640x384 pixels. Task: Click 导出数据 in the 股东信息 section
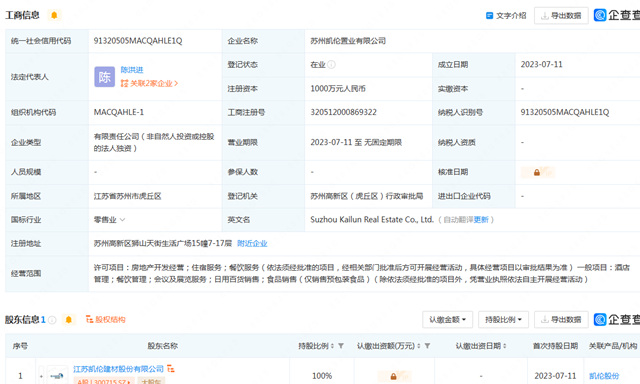pos(561,320)
